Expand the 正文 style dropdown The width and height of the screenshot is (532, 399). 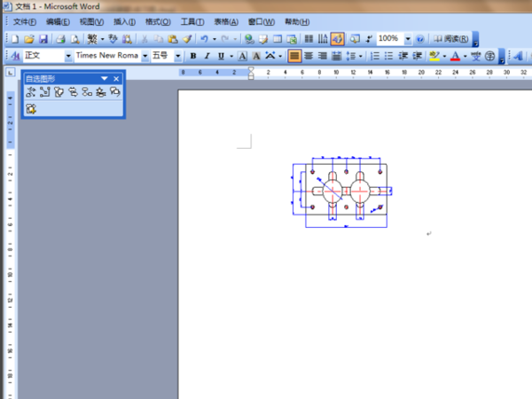click(x=68, y=56)
